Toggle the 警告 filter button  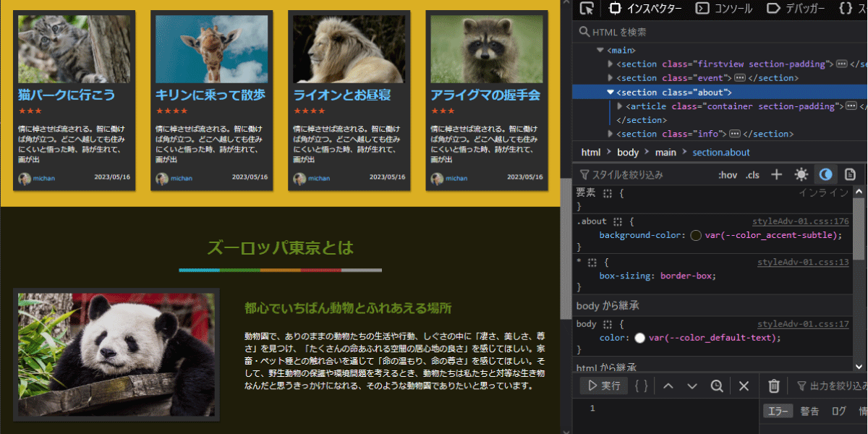[x=809, y=411]
